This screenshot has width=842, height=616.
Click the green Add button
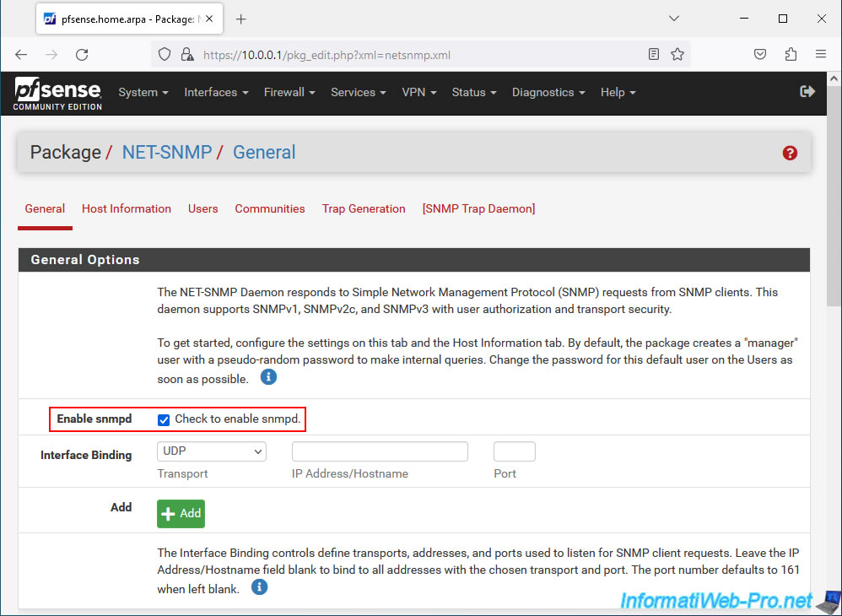pos(181,514)
